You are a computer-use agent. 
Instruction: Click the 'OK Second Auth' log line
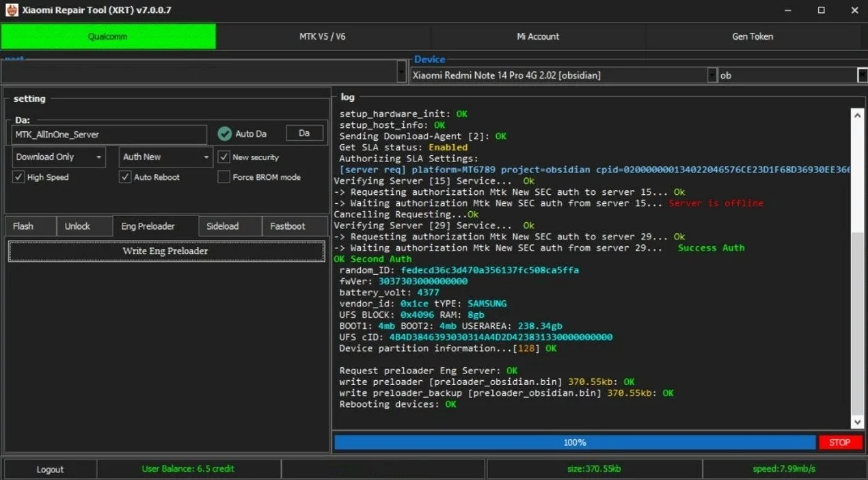(372, 259)
